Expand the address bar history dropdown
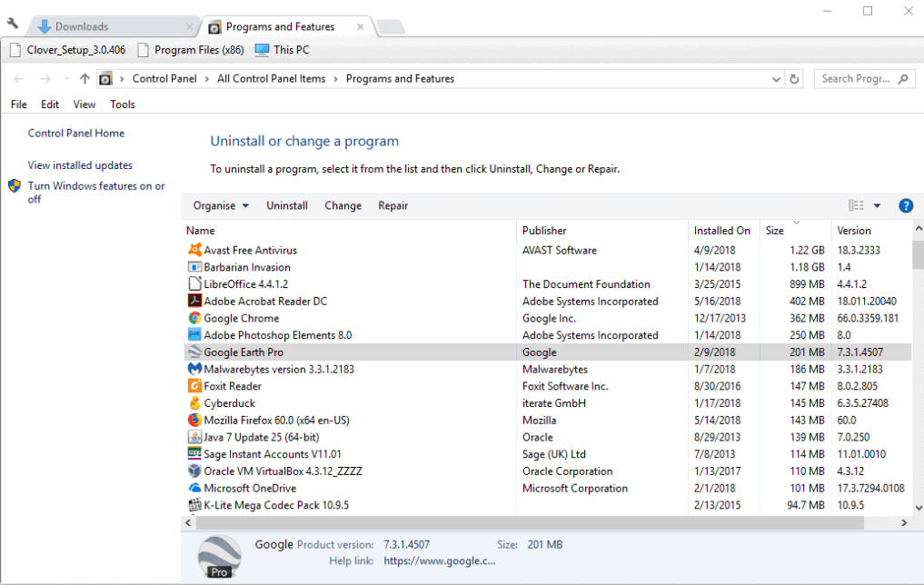 click(x=776, y=79)
